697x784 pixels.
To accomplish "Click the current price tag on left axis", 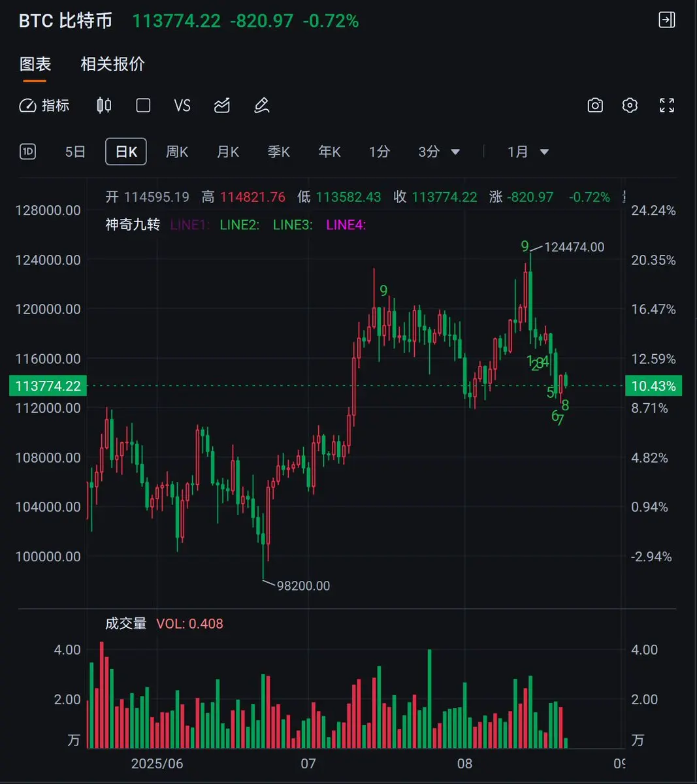I will pos(48,385).
